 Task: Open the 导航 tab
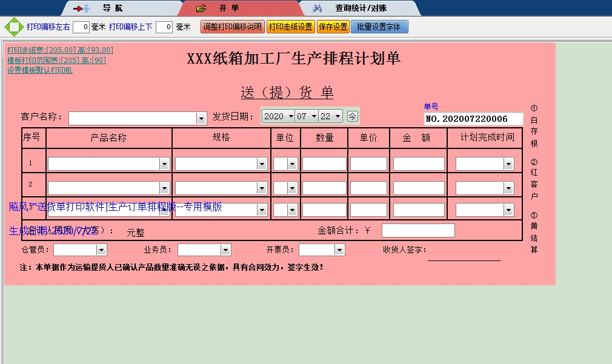tap(112, 8)
